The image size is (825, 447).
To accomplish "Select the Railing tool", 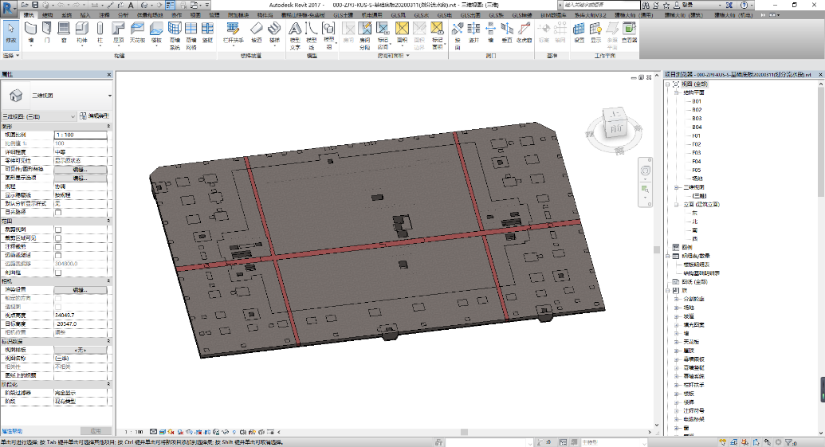I will [233, 33].
